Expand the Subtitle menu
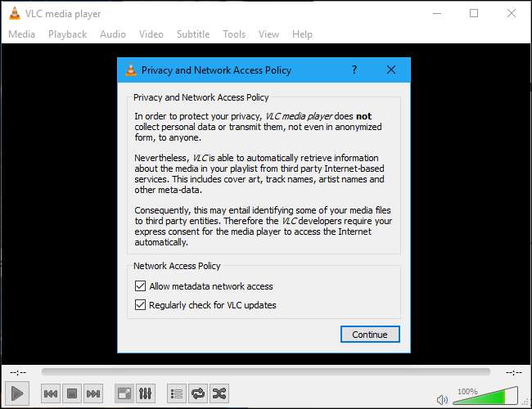 pos(193,34)
